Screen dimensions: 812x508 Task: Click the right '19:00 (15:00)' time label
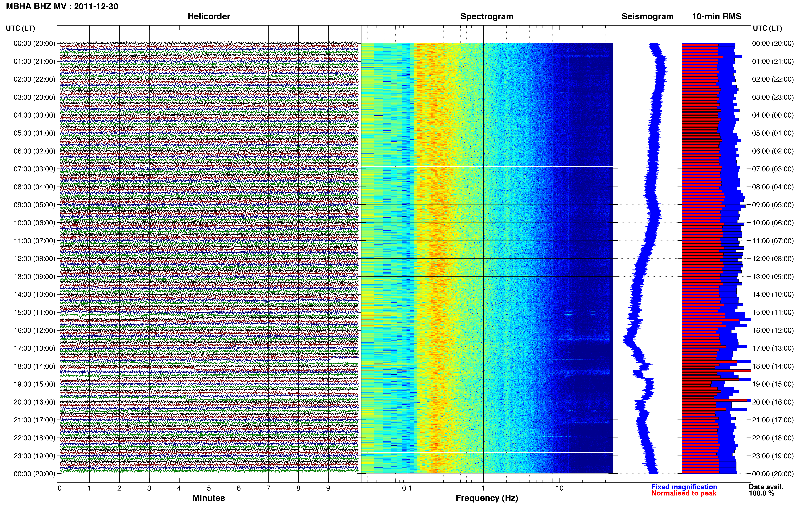(x=773, y=384)
